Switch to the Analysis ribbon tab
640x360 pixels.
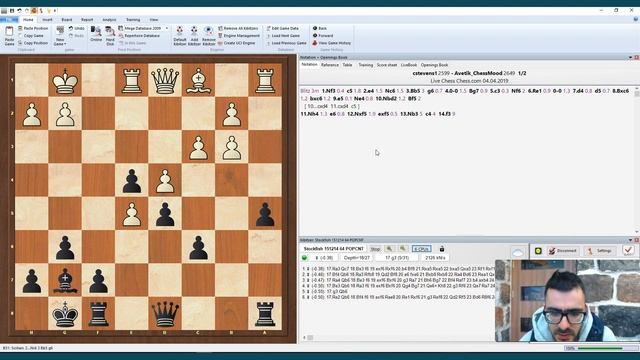coord(109,20)
